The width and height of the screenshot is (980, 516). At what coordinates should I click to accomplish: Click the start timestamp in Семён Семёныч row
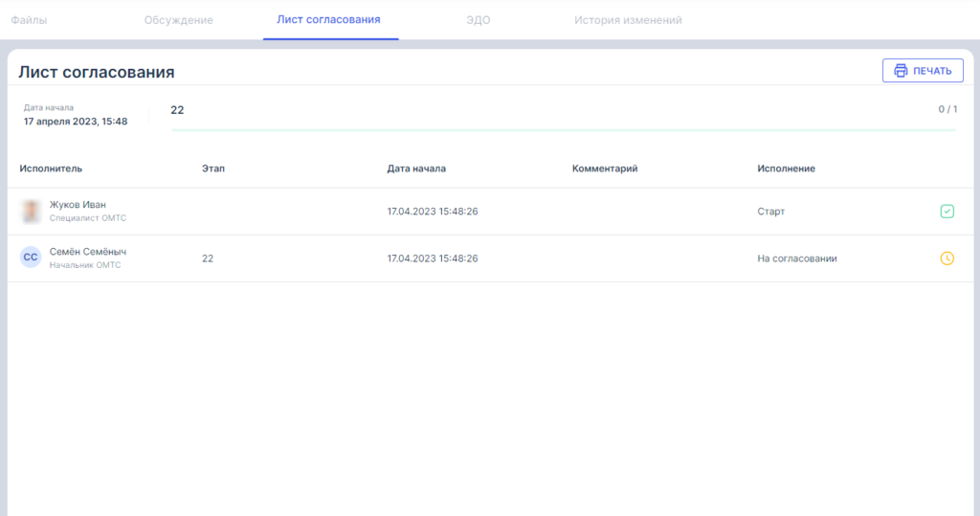433,258
